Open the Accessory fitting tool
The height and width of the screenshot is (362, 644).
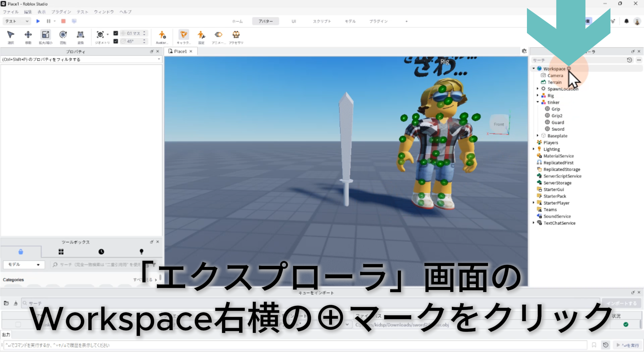tap(236, 35)
